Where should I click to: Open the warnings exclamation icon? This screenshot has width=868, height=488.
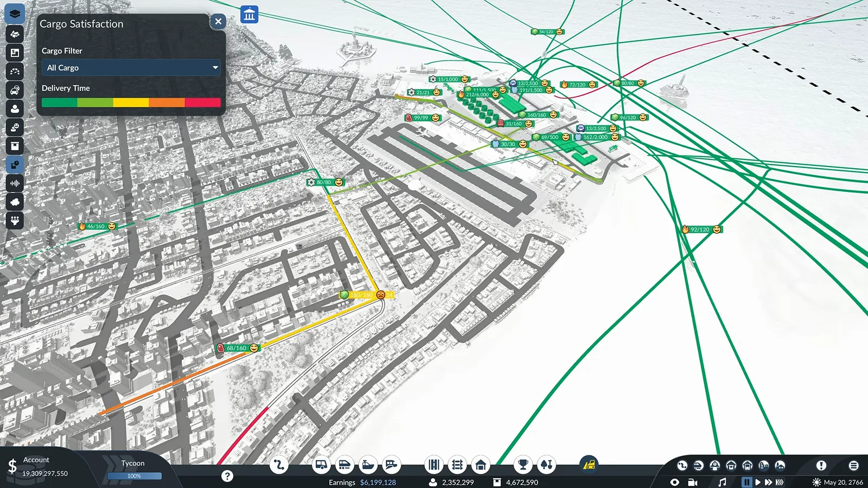(x=821, y=465)
